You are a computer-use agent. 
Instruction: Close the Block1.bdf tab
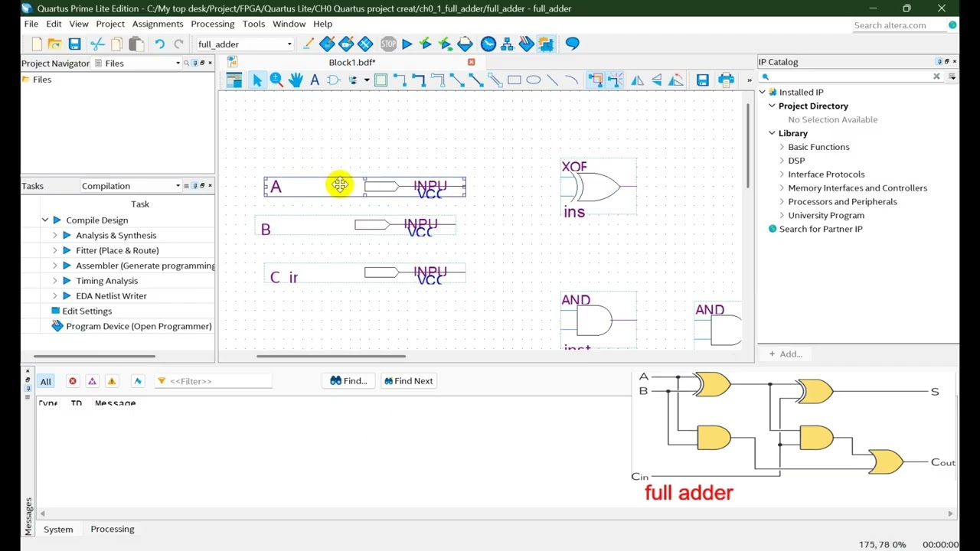click(471, 62)
